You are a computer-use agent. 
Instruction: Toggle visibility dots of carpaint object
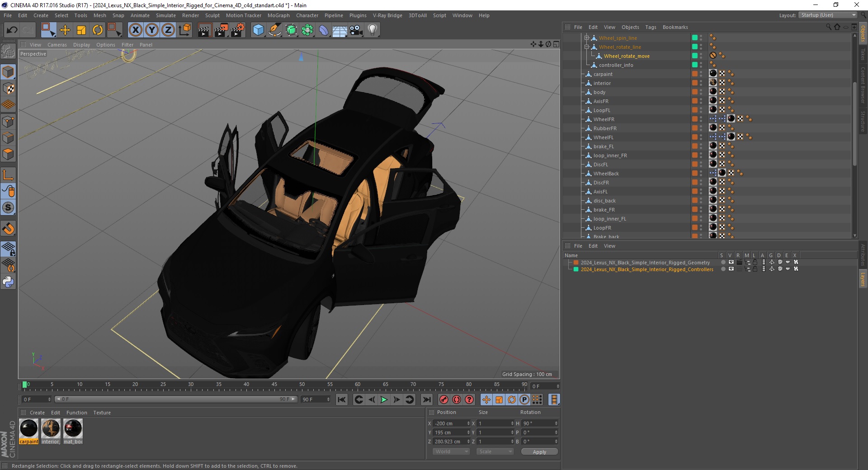701,74
